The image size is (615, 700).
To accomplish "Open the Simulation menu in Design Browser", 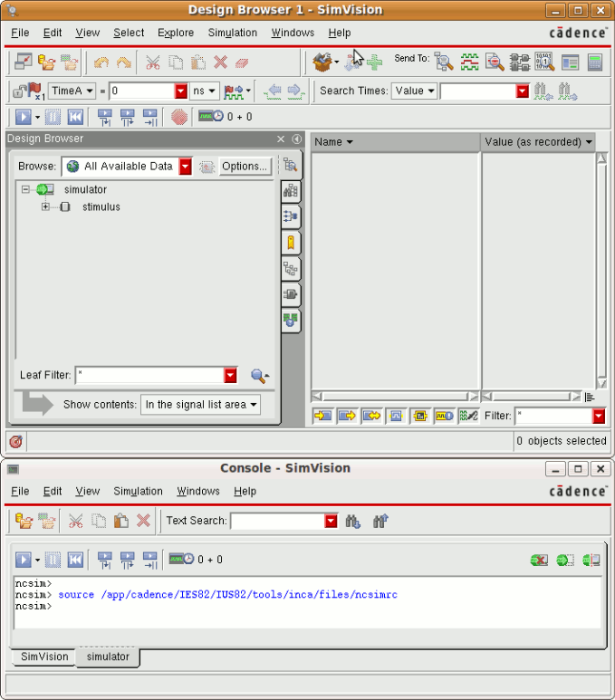I will coord(232,33).
